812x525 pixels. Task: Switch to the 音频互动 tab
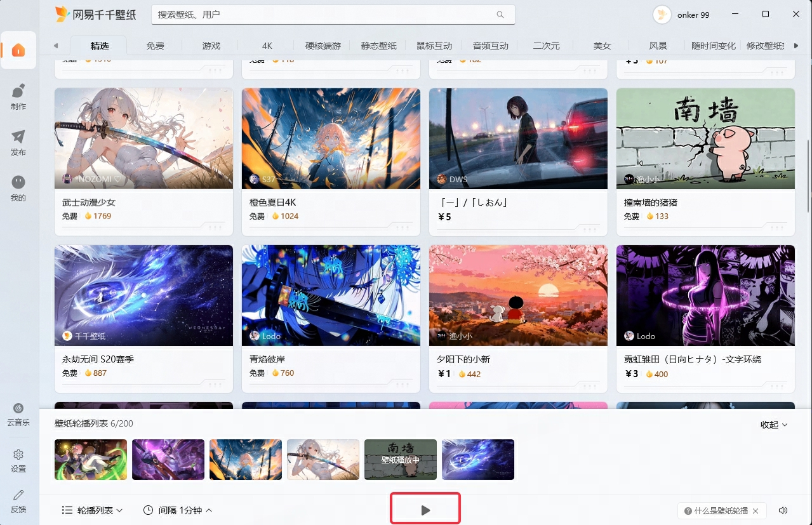click(x=490, y=46)
